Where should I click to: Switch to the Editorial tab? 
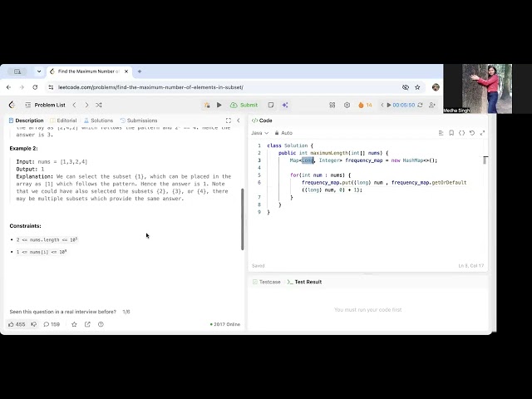(63, 121)
